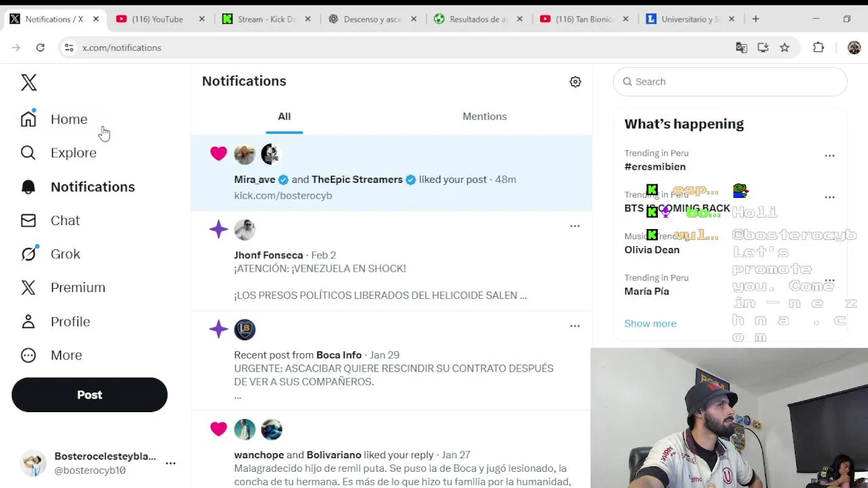868x488 pixels.
Task: Click the forward navigation arrow
Action: (16, 47)
